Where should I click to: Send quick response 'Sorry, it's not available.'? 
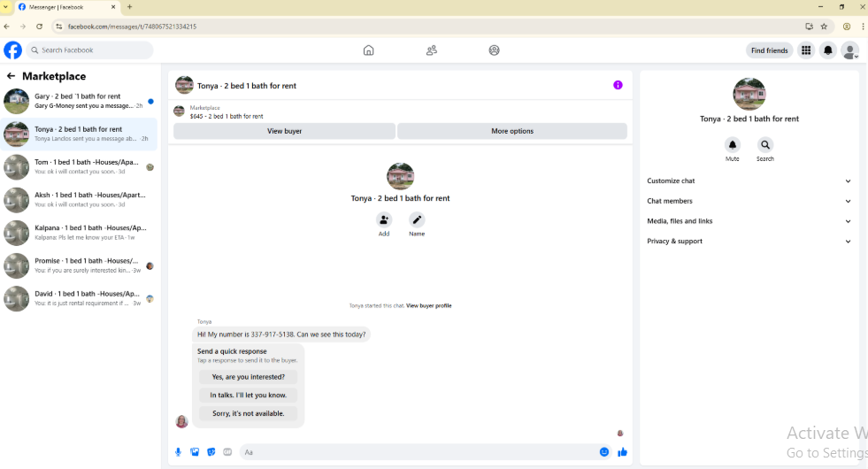(x=248, y=413)
